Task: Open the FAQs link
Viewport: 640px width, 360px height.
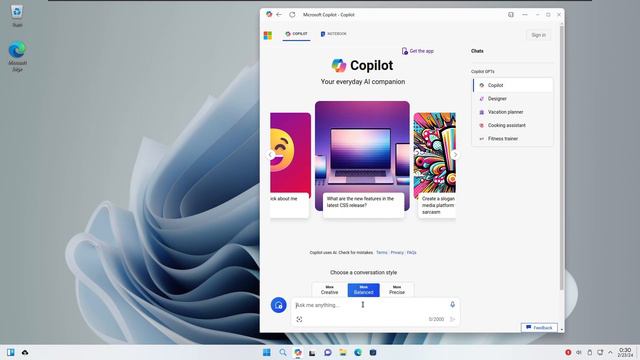Action: click(411, 253)
